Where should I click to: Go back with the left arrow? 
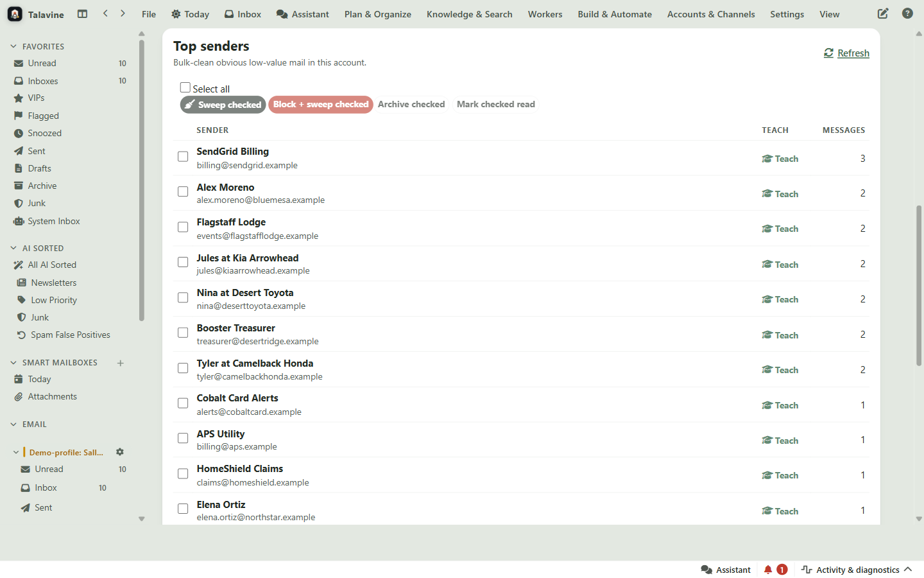(x=105, y=13)
